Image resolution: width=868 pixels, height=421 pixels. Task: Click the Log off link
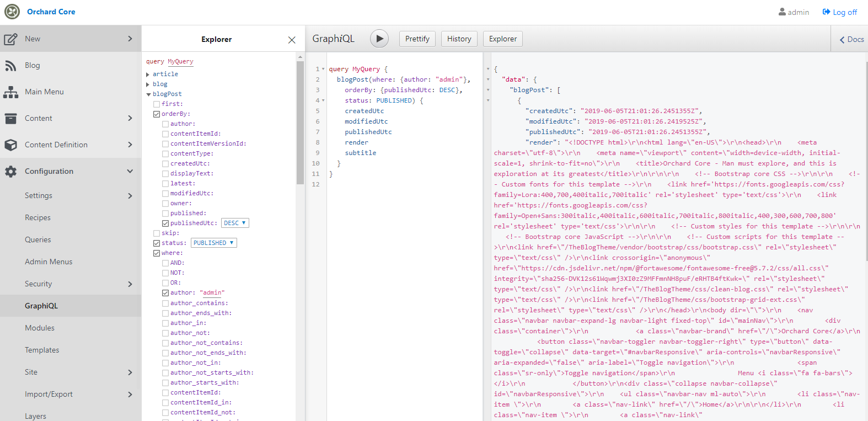tap(840, 12)
